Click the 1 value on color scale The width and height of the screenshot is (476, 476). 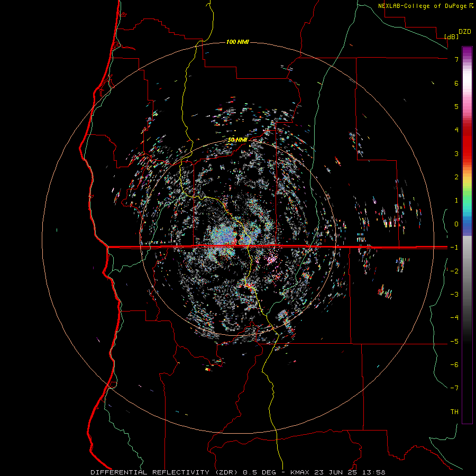click(x=456, y=200)
